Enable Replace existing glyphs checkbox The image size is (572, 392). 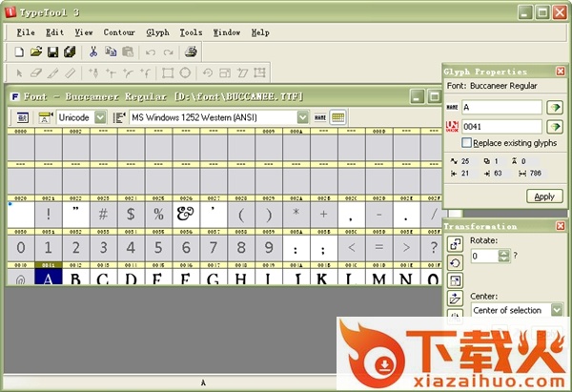pyautogui.click(x=466, y=143)
